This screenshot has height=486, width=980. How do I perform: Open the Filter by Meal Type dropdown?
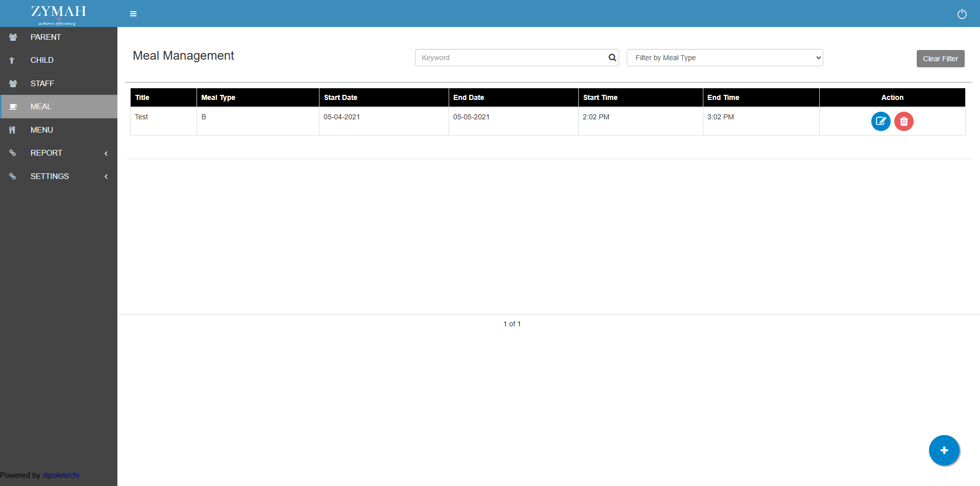(724, 58)
